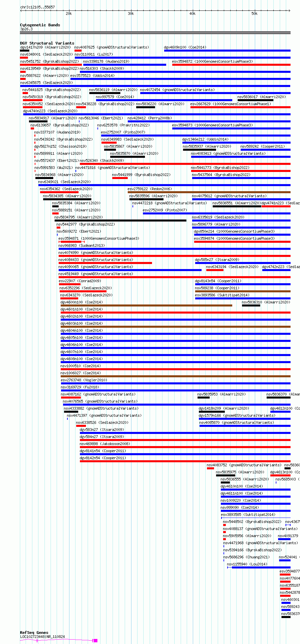Select variant esv2763748 (Vogler2010)
This screenshot has width=300, height=644.
pos(84,380)
